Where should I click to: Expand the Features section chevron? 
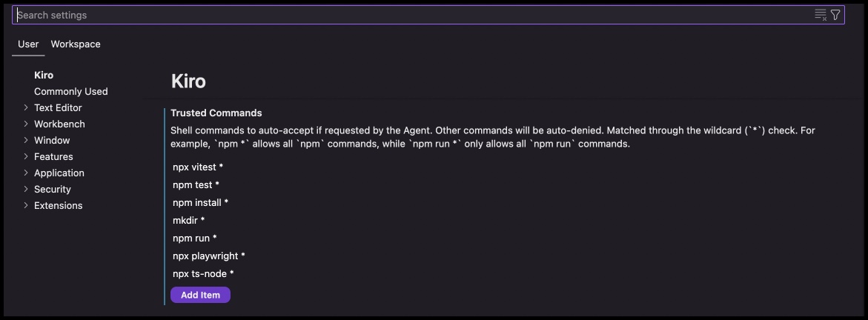tap(26, 156)
